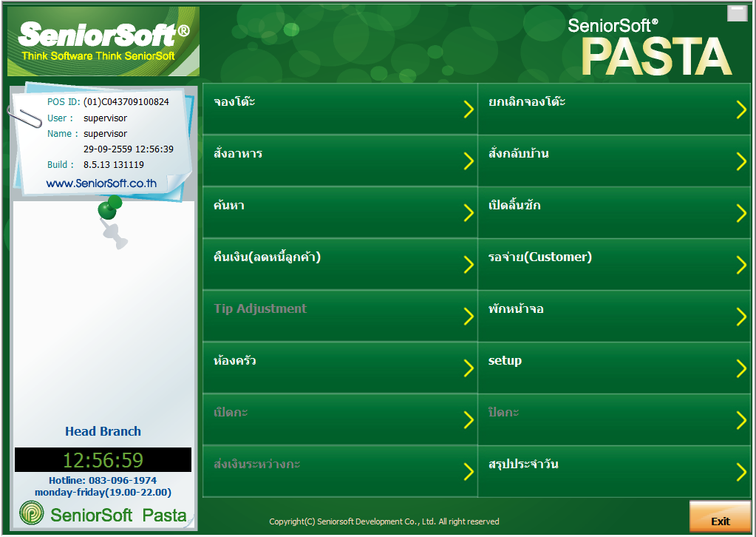The width and height of the screenshot is (756, 537).
Task: Minimize the window using top-right button
Action: click(737, 13)
